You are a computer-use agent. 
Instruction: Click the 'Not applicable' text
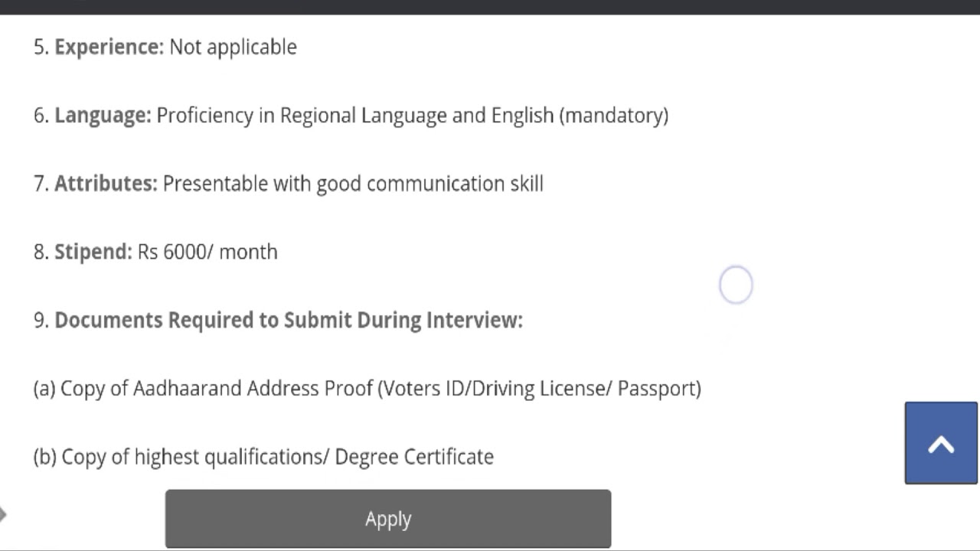(x=233, y=47)
